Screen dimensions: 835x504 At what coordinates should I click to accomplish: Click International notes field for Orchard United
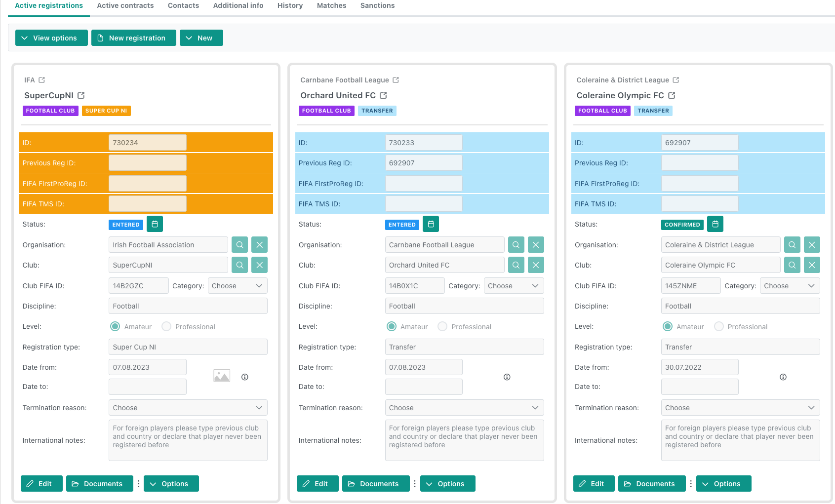pos(464,440)
